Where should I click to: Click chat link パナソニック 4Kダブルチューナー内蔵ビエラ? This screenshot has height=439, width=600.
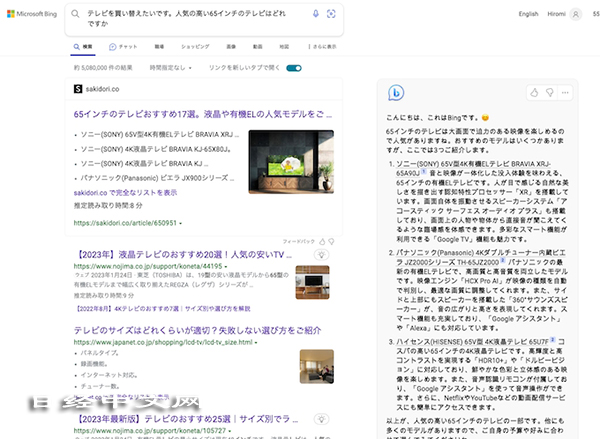tap(481, 257)
